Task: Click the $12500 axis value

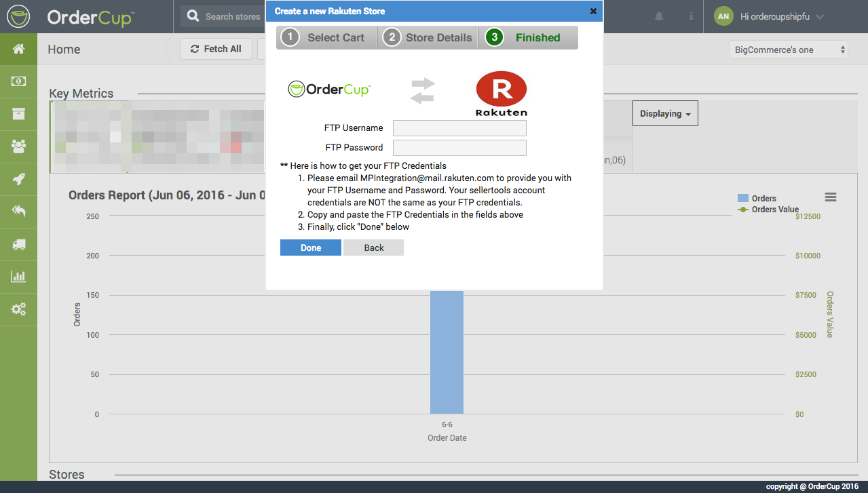Action: (x=808, y=216)
